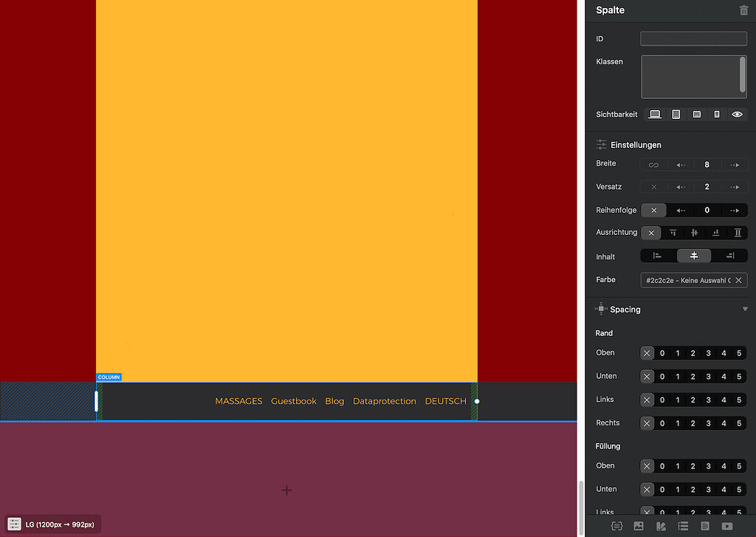Select the phone visibility icon

pyautogui.click(x=716, y=114)
